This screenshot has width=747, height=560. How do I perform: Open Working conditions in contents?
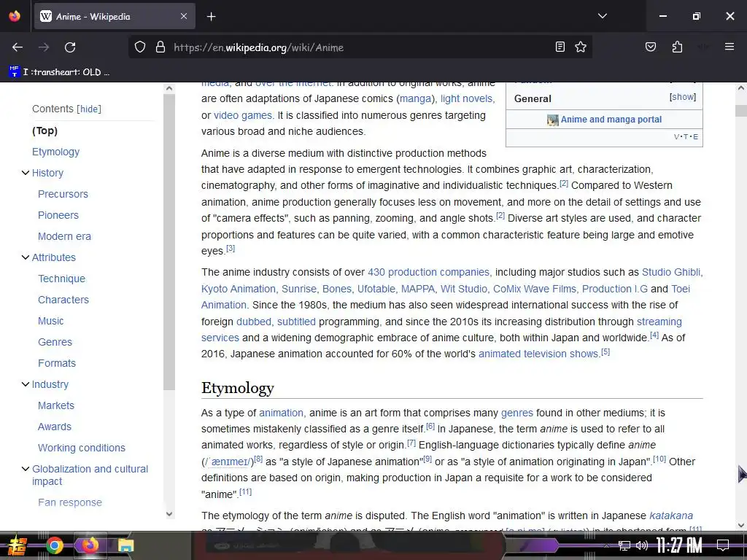pyautogui.click(x=82, y=448)
